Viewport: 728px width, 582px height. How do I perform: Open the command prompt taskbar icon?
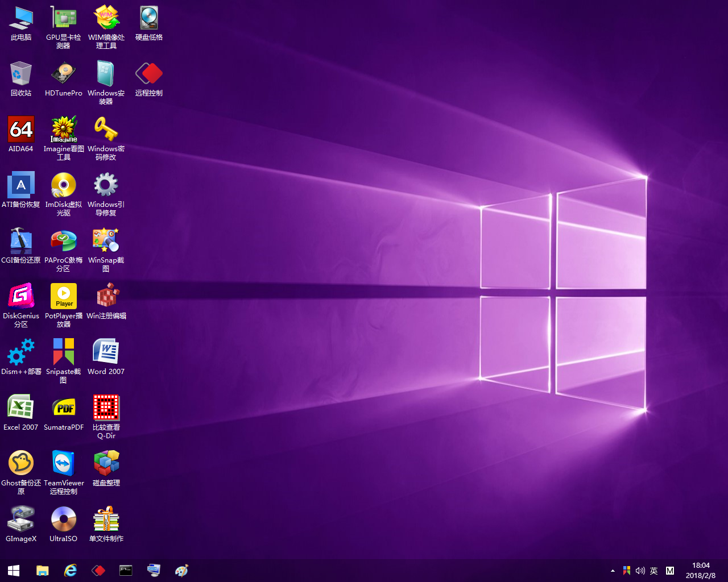pos(126,571)
